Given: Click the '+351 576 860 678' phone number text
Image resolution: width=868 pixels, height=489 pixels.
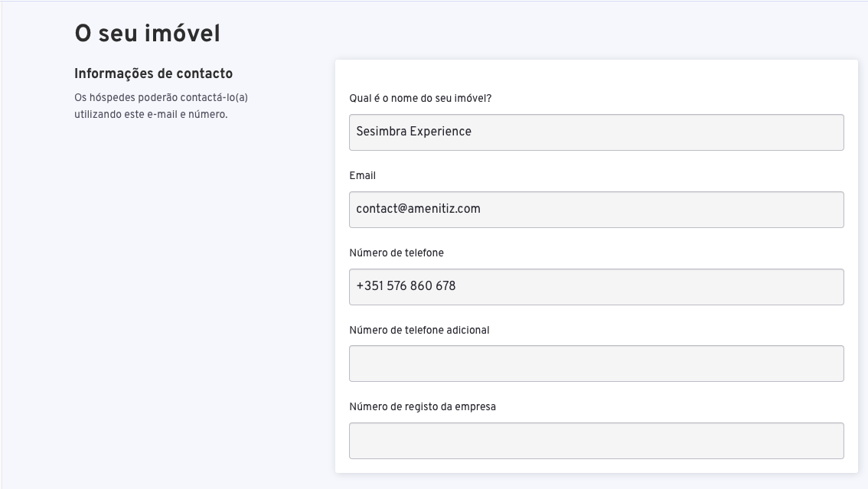Looking at the screenshot, I should tap(406, 286).
